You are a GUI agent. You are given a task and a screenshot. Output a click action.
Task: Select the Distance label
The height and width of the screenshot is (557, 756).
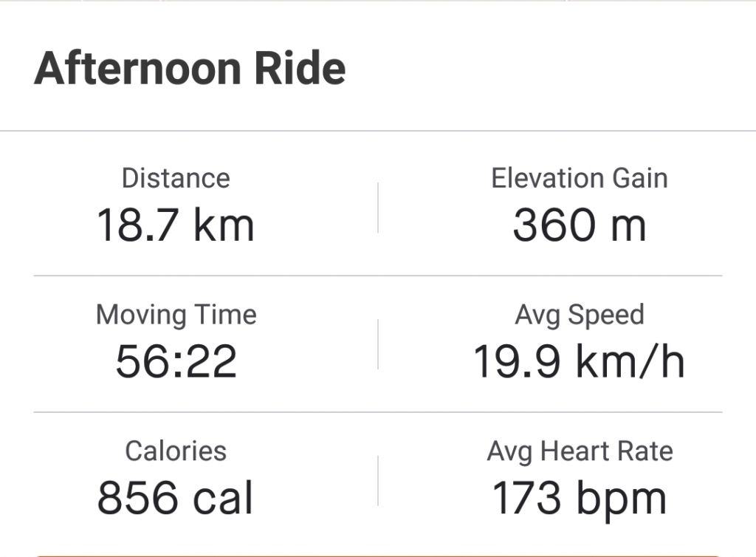click(x=176, y=178)
